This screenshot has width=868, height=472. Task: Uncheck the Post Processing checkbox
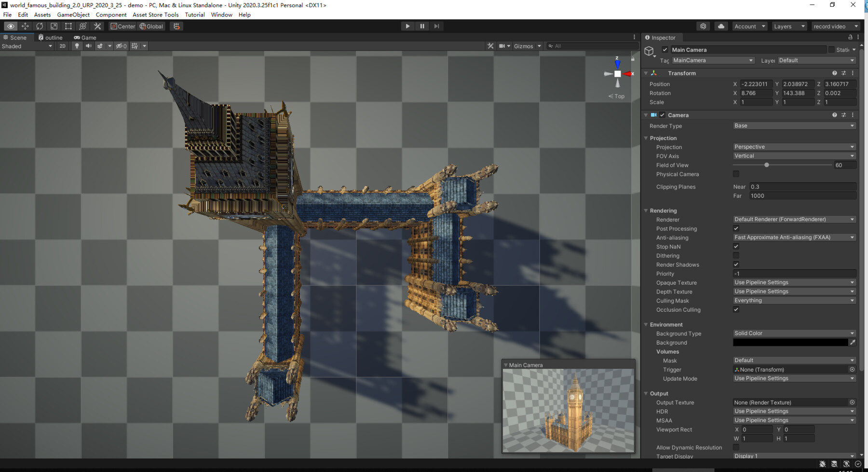tap(736, 228)
